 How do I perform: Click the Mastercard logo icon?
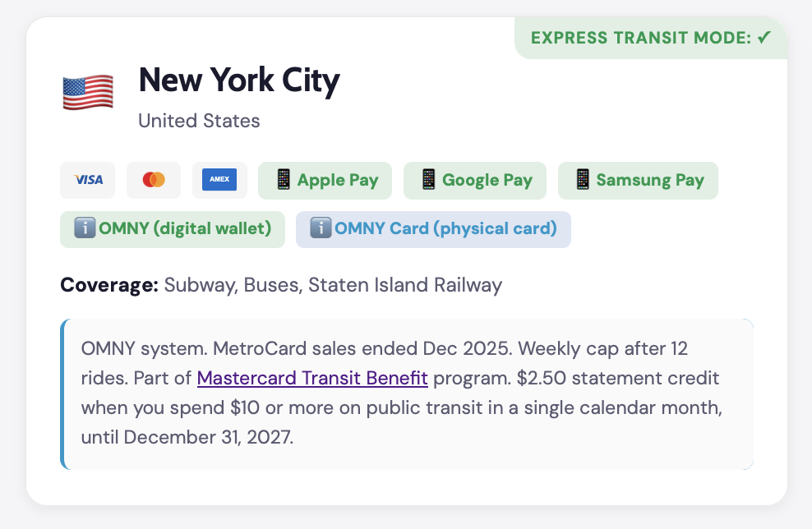pos(154,180)
